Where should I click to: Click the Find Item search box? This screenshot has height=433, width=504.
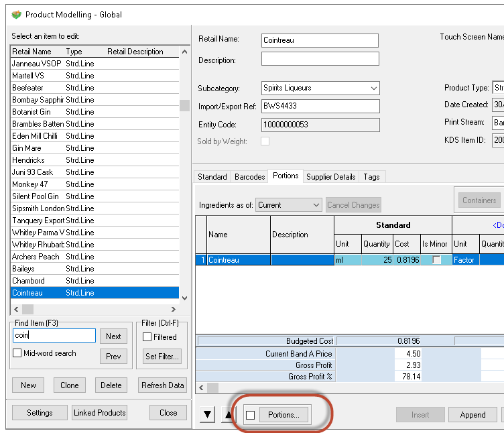pos(54,335)
